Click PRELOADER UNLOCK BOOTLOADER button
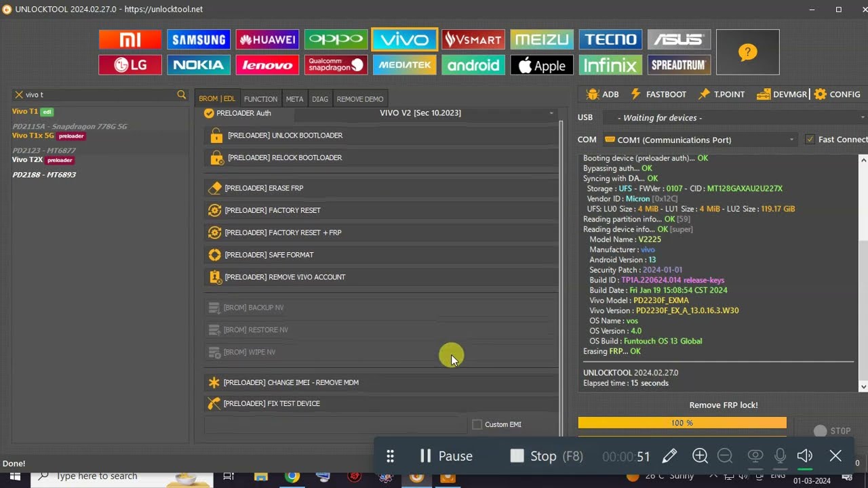The width and height of the screenshot is (868, 488). pyautogui.click(x=285, y=136)
